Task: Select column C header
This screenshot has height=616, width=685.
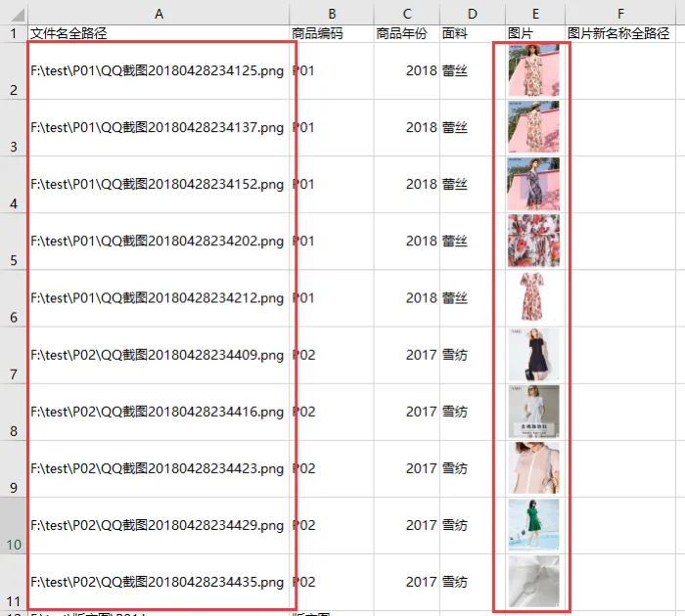Action: [x=407, y=14]
